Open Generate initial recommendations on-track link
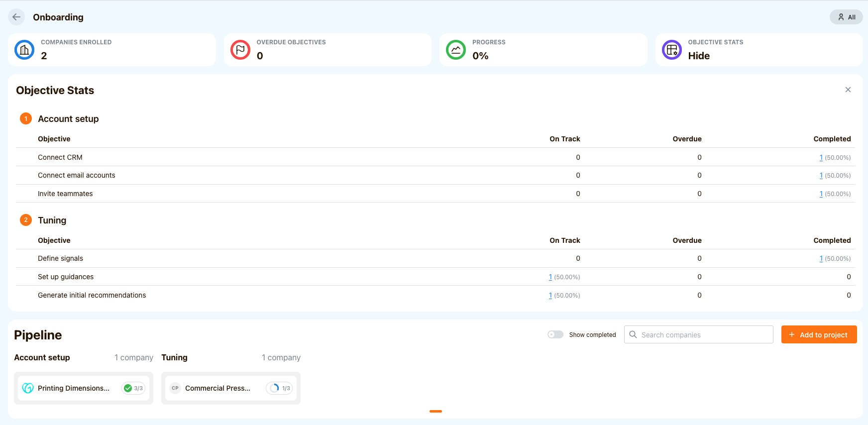The height and width of the screenshot is (425, 868). point(550,296)
